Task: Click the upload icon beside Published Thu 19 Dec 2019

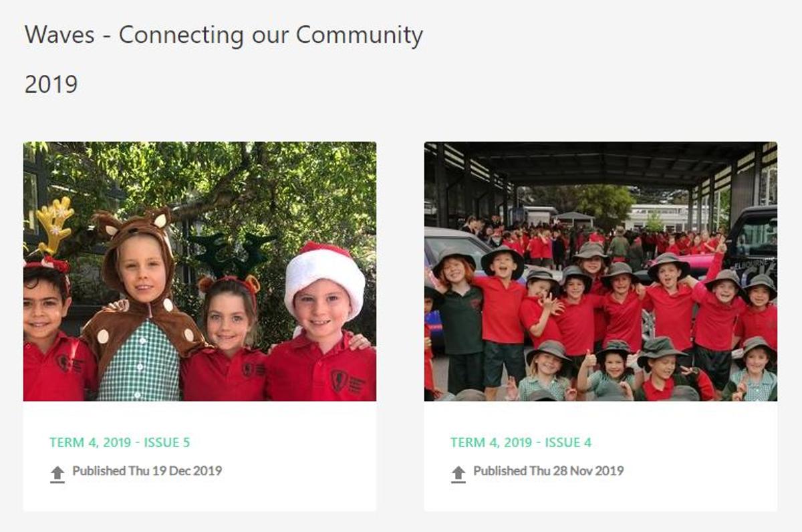Action: tap(57, 474)
